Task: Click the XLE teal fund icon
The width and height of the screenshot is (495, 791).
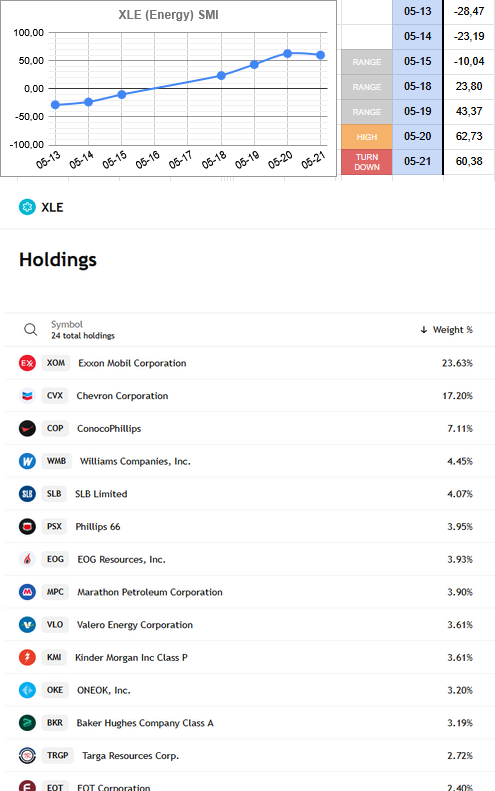Action: click(27, 207)
